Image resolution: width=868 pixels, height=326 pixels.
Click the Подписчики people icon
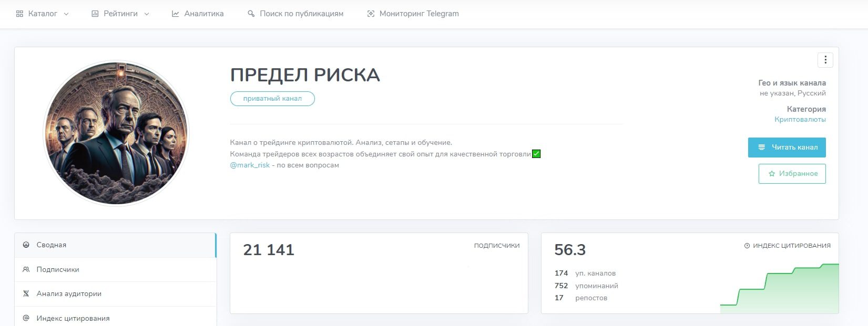(x=26, y=269)
